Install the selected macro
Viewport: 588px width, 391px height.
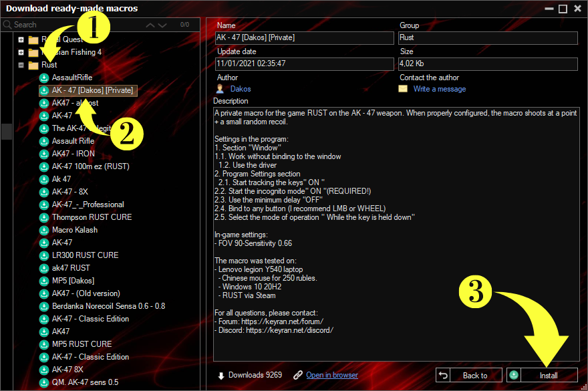pos(542,375)
